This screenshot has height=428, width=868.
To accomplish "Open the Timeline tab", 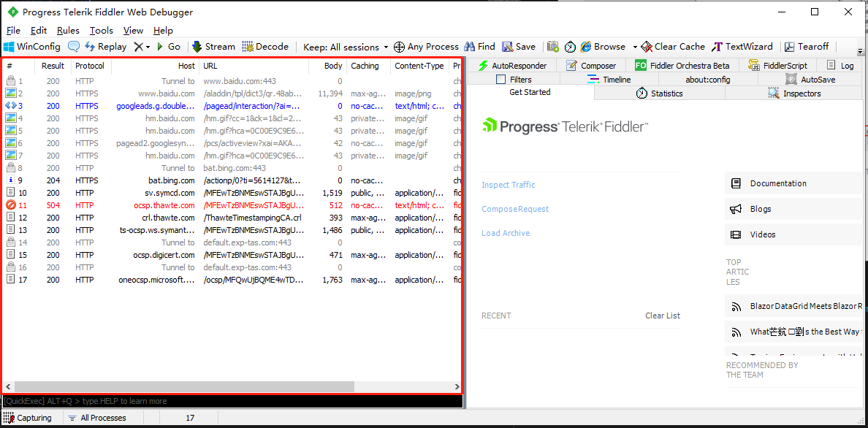I will pos(609,80).
